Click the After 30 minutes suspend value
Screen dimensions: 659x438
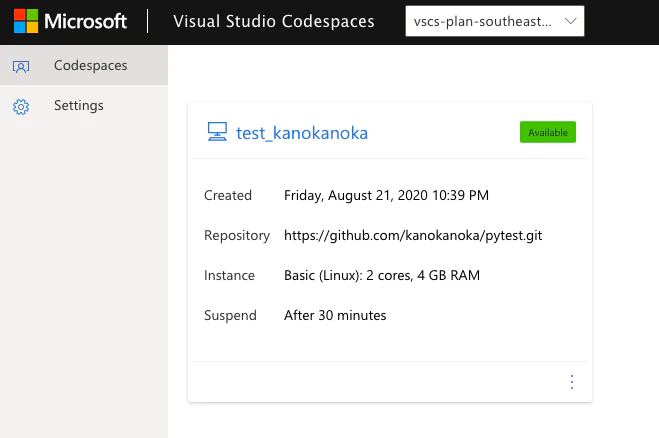coord(335,315)
